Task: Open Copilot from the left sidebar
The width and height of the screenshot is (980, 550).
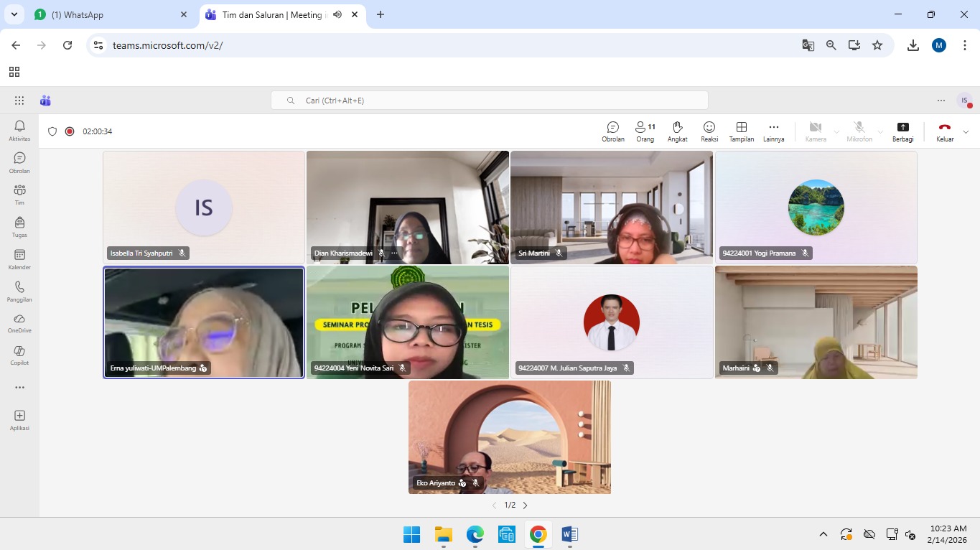Action: click(x=19, y=355)
